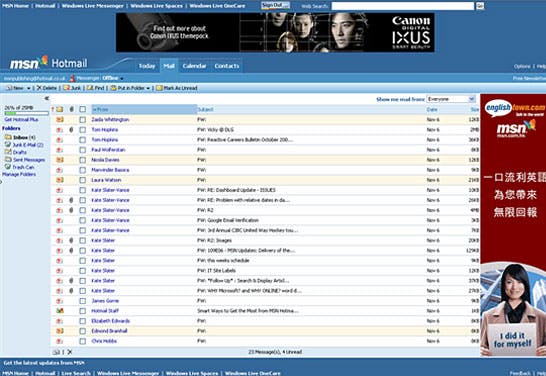Select the Tom Hopkins Vicky @ DLG message checkbox
This screenshot has height=376, width=546.
click(83, 130)
